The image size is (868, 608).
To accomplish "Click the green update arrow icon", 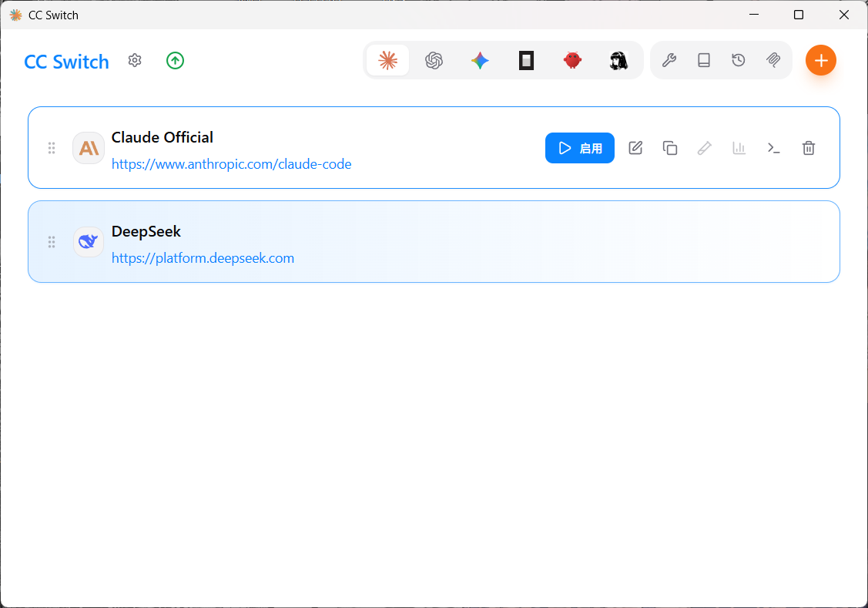I will (x=175, y=60).
